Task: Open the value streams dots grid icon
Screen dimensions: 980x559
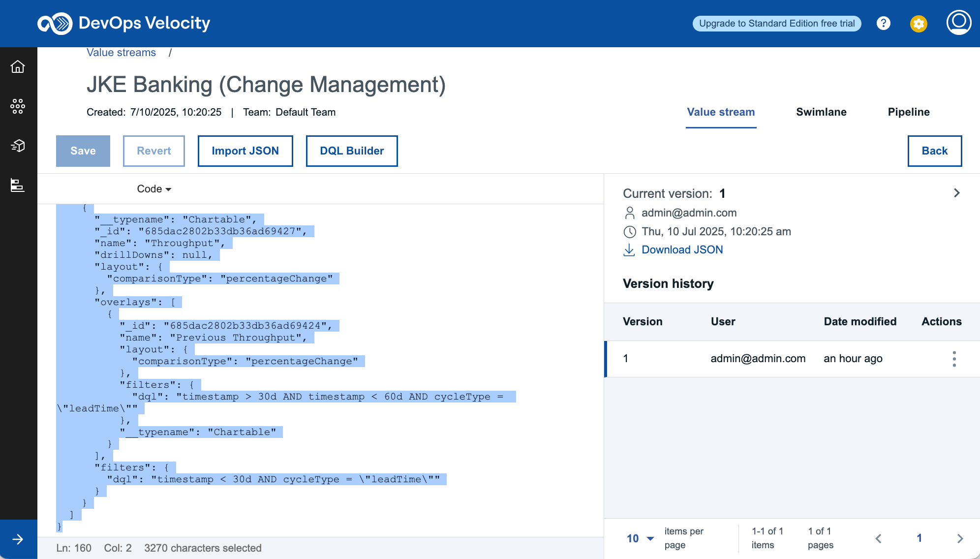Action: [x=18, y=106]
